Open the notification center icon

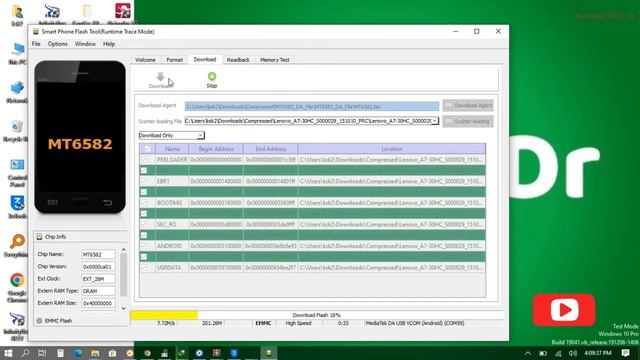tap(626, 353)
